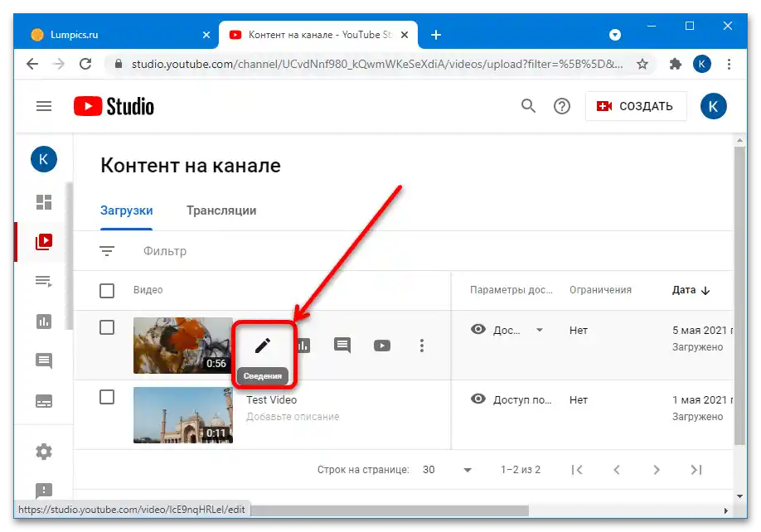Screen dimensions: 761x532
Task: Open Analytics icon in sidebar
Action: pos(44,321)
